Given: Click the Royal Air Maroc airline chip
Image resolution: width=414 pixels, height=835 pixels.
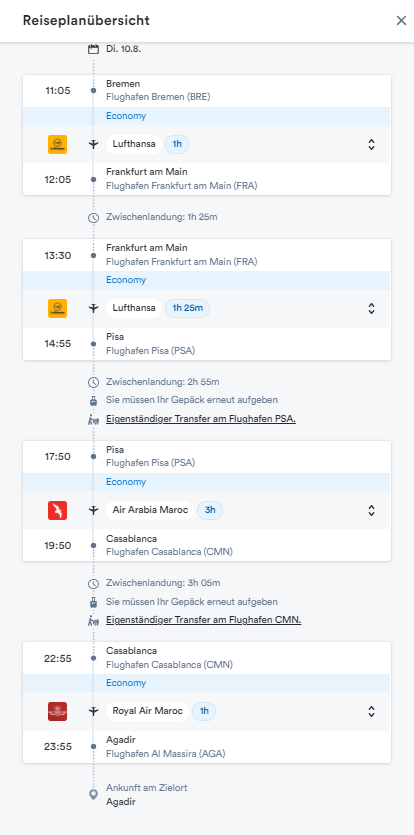Looking at the screenshot, I should click(148, 711).
